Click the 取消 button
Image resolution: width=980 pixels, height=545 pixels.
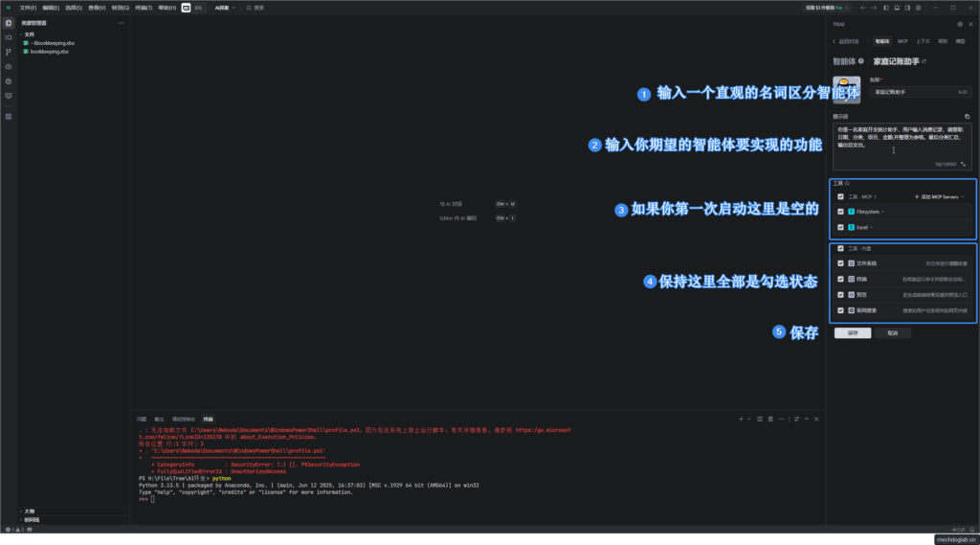(892, 333)
